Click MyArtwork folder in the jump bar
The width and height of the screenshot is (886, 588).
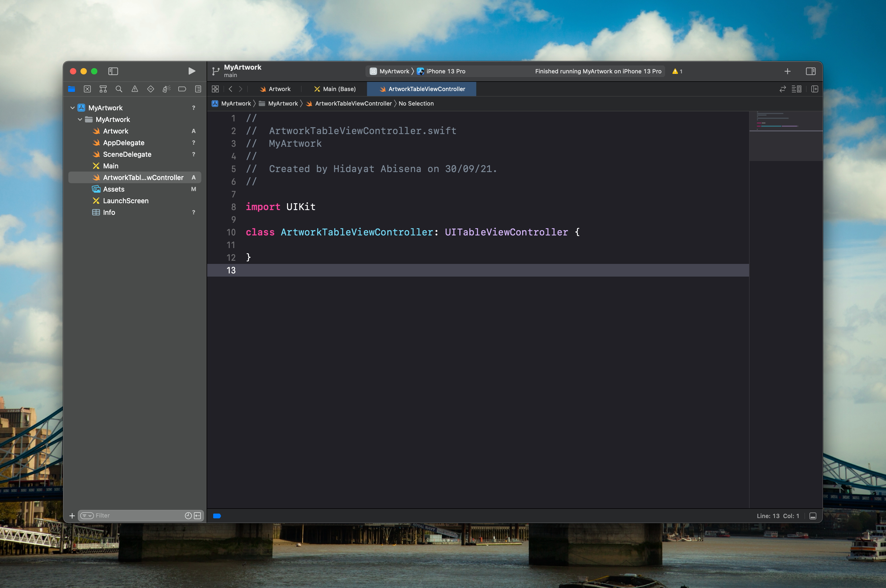[278, 104]
